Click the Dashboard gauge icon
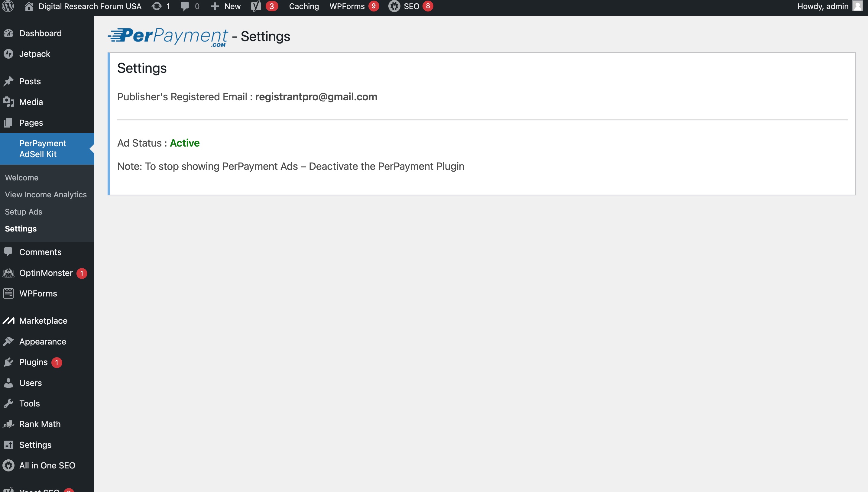This screenshot has width=868, height=492. tap(8, 33)
